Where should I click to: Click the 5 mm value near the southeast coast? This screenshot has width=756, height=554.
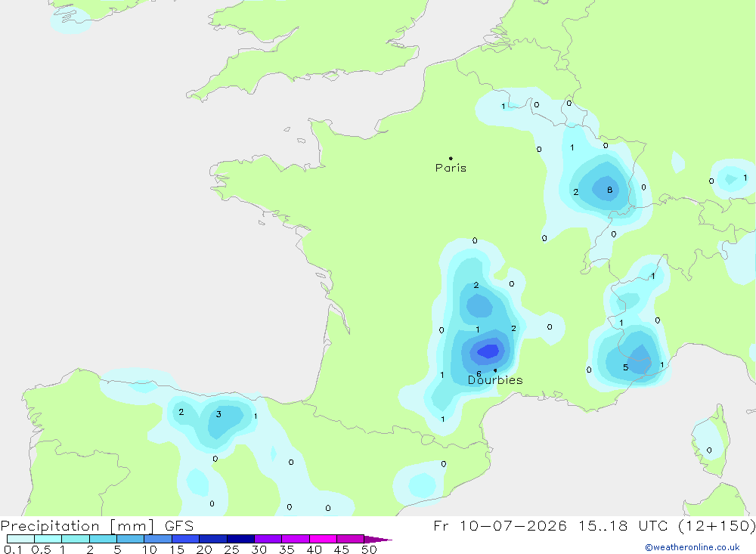tap(625, 367)
